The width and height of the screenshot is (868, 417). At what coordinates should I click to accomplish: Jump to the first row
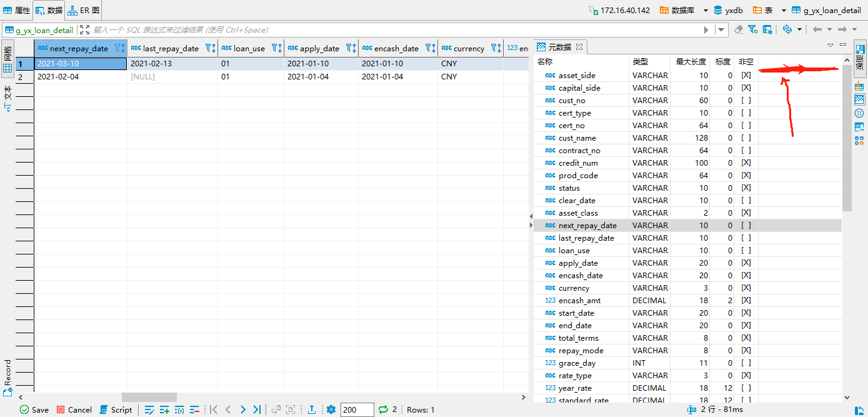213,409
